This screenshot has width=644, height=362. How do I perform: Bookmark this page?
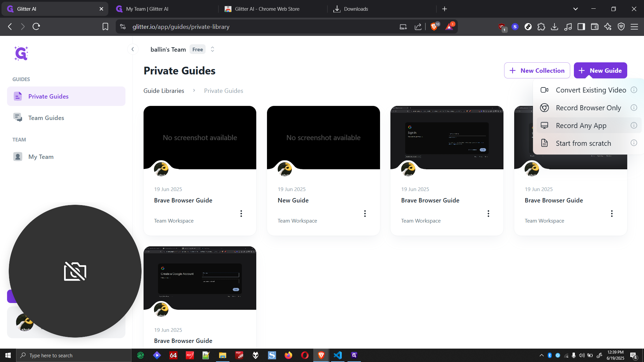pos(105,26)
